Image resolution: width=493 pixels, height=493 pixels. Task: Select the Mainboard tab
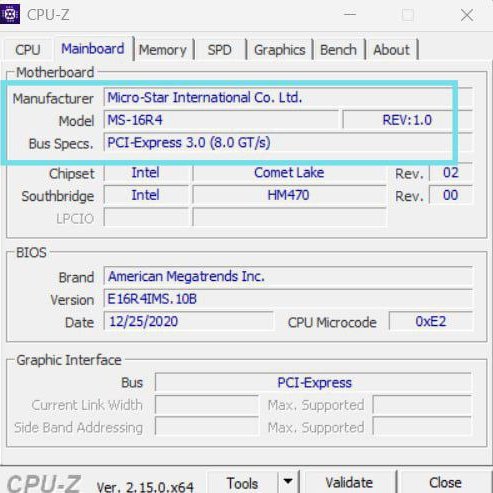click(x=93, y=49)
